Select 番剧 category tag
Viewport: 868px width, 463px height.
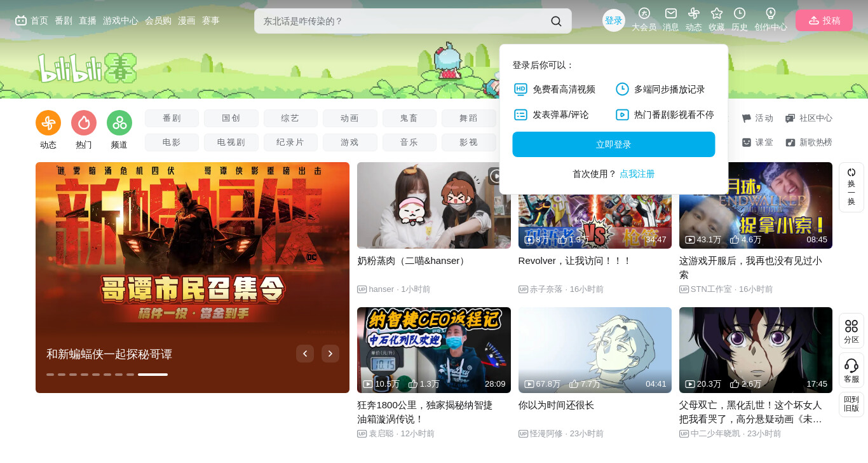[x=172, y=118]
